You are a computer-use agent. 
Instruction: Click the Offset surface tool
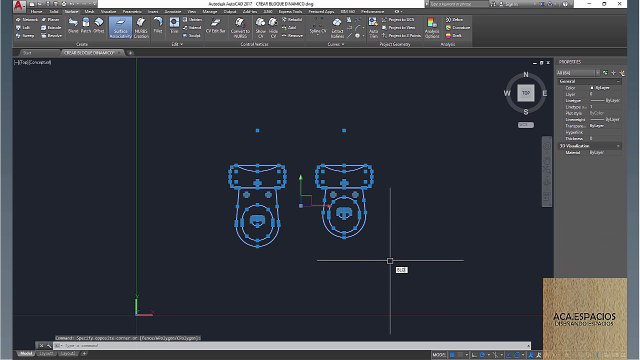pyautogui.click(x=99, y=25)
